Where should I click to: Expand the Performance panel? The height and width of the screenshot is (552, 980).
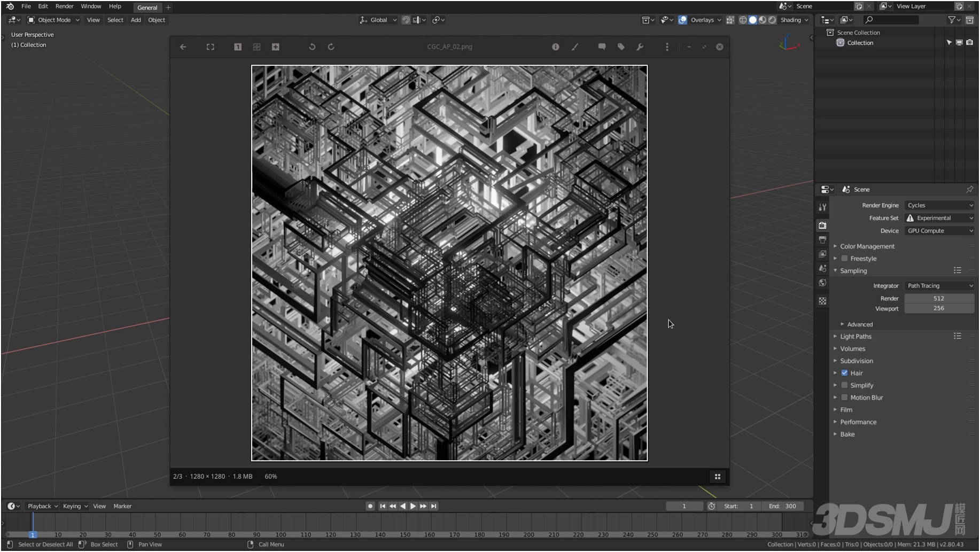coord(858,422)
